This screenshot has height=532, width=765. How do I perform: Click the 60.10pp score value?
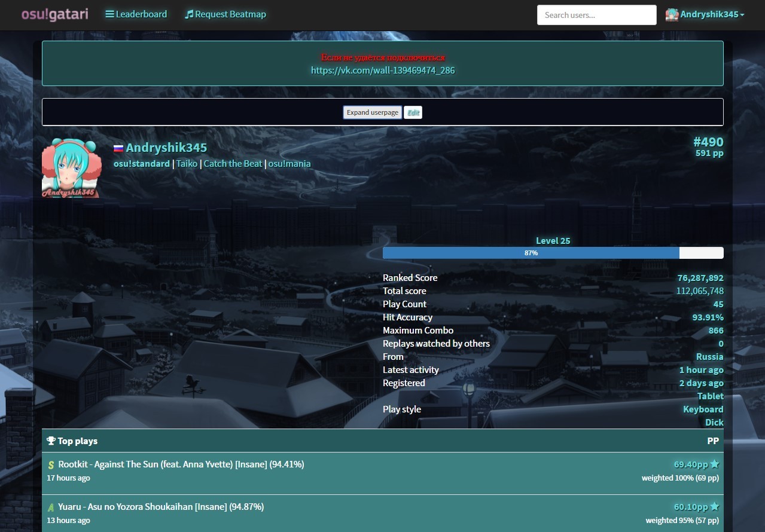(x=691, y=507)
